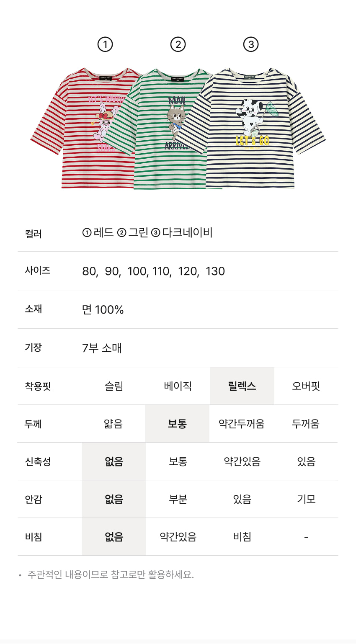Select 기모 in the 안감 row
This screenshot has height=644, width=356.
pos(306,499)
